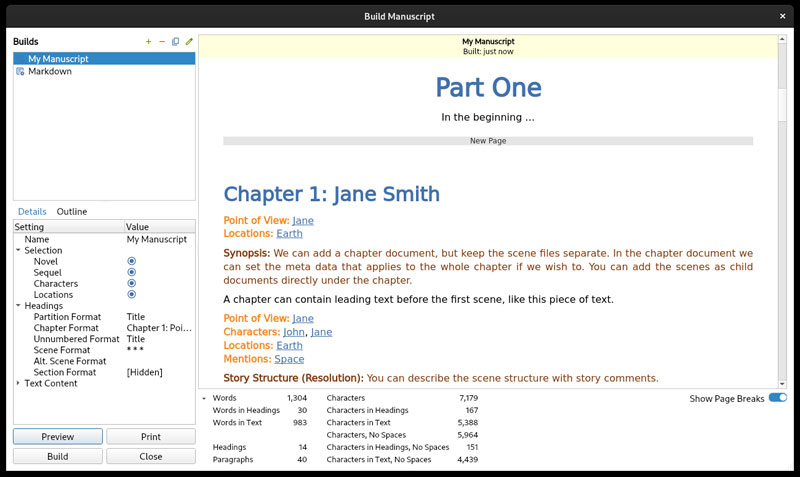
Task: Toggle the Novel selection indicator
Action: [x=132, y=261]
